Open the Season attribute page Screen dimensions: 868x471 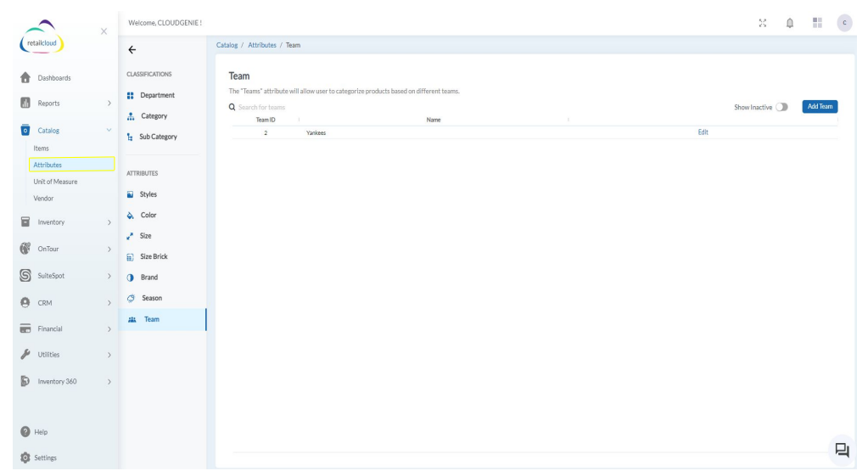click(152, 299)
